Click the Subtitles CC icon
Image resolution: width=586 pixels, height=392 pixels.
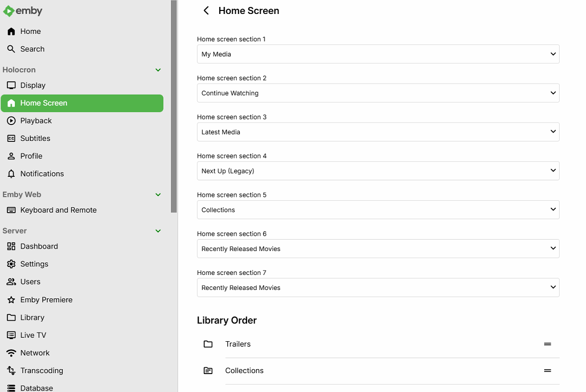11,138
